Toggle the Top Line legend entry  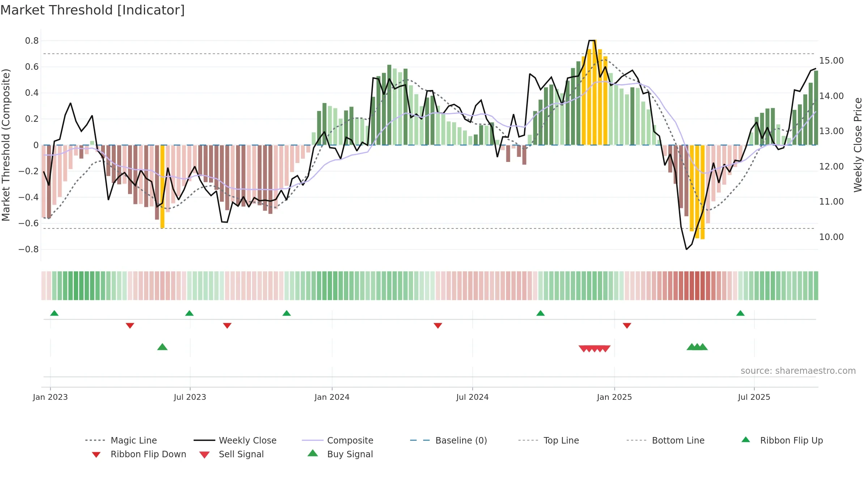549,440
